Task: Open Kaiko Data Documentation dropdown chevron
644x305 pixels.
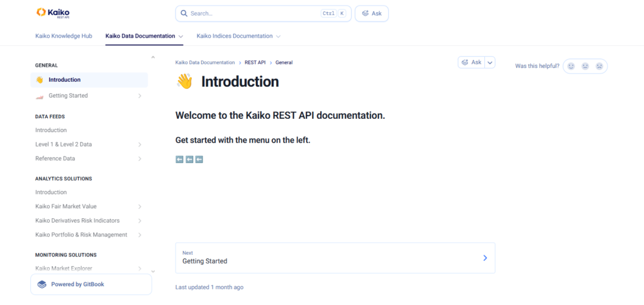Action: click(180, 36)
